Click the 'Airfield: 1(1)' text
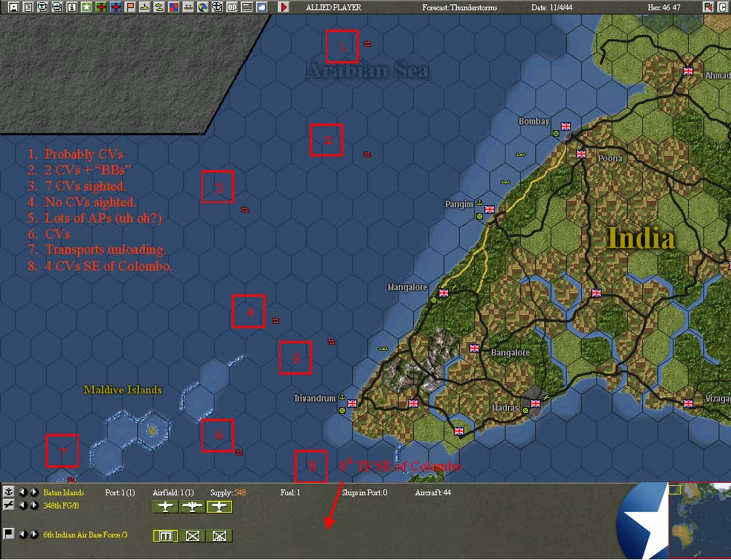 tap(173, 492)
